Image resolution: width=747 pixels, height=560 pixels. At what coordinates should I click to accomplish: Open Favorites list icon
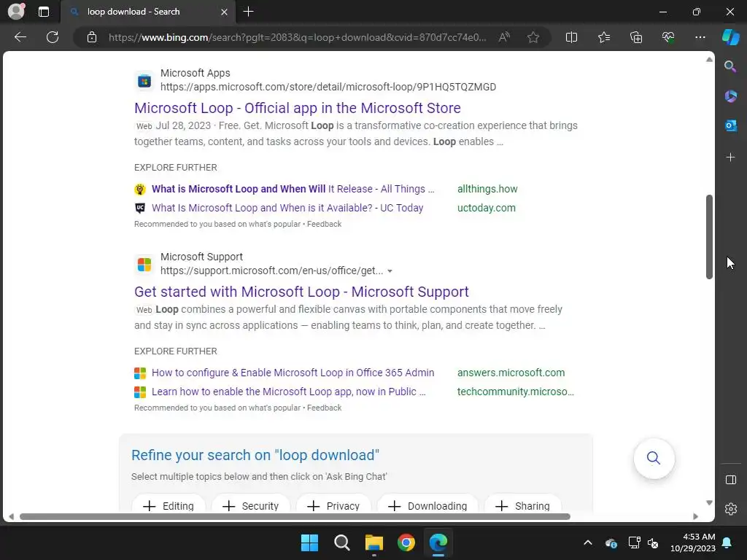(603, 37)
